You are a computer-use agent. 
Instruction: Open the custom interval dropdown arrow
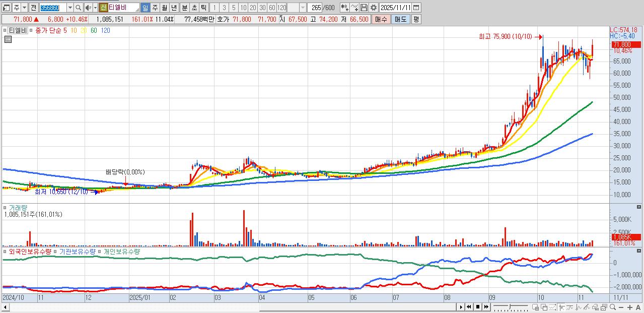303,8
